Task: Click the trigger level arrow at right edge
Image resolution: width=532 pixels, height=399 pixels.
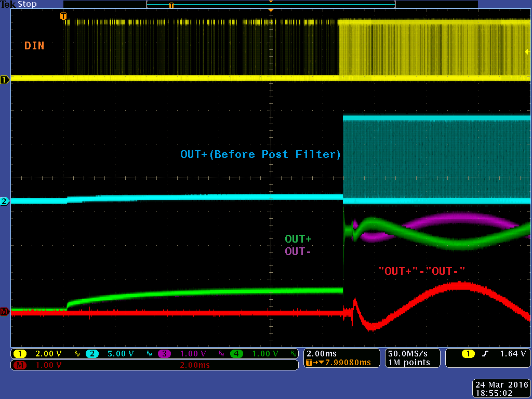Action: (x=527, y=52)
